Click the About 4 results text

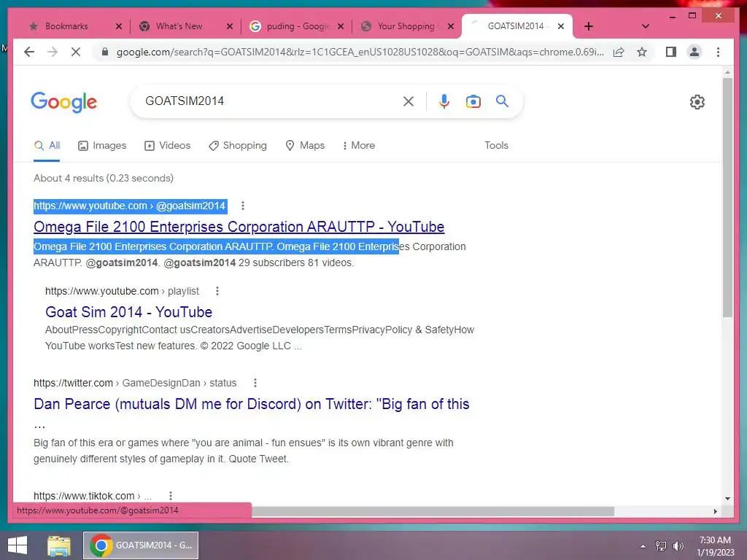coord(104,178)
